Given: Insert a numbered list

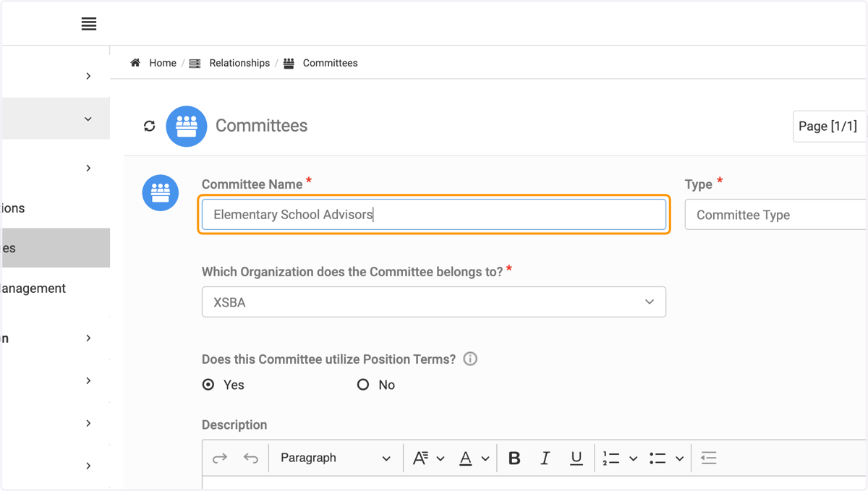Looking at the screenshot, I should tap(611, 458).
